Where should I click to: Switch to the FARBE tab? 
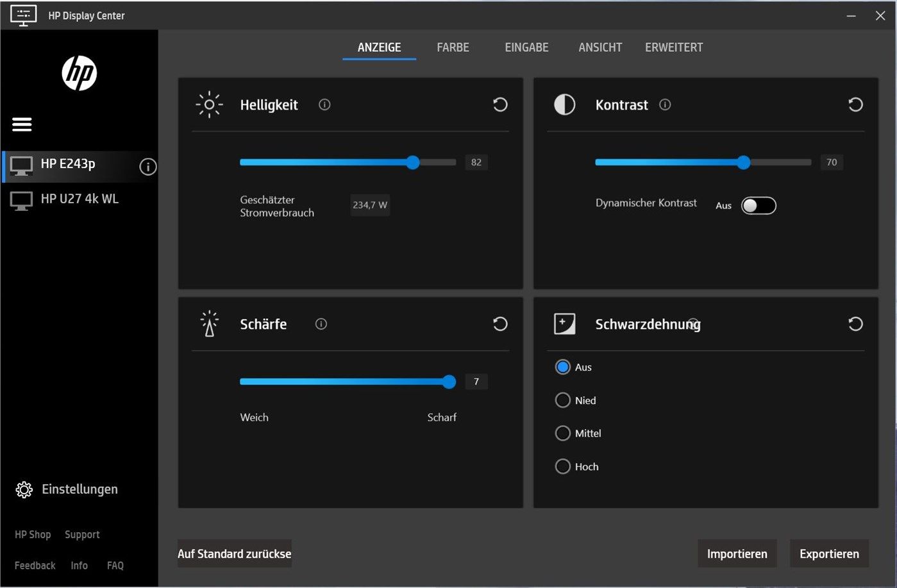pos(453,47)
